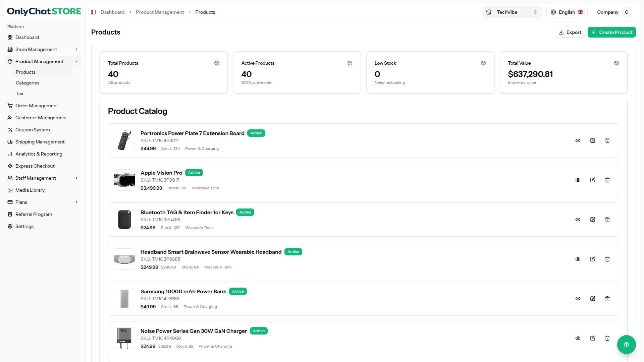Click the Apple Vision Pro thumbnail image
The image size is (644, 362).
124,180
